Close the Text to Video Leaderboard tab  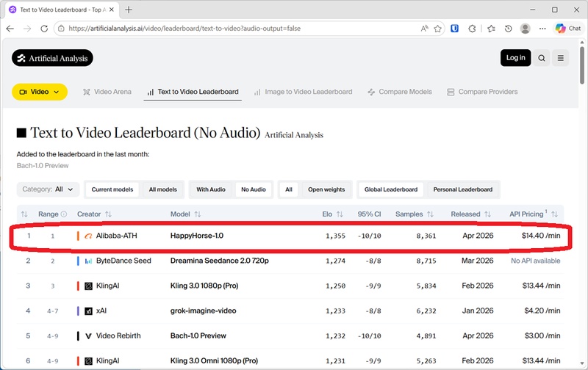coord(112,10)
